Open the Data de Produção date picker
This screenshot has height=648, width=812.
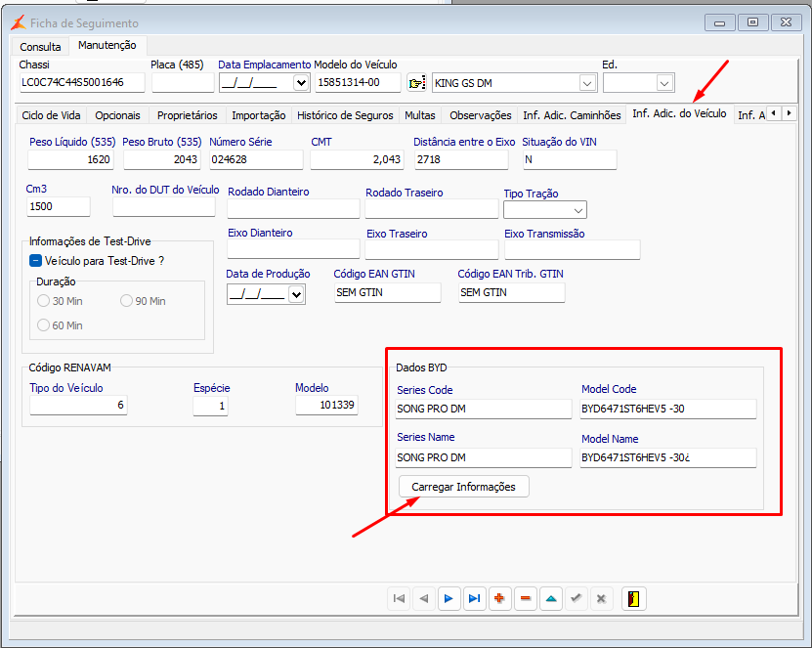click(x=296, y=293)
